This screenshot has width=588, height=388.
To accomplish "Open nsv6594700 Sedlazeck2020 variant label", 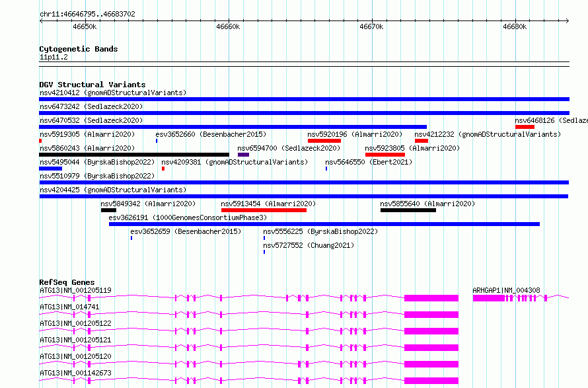I will tap(289, 148).
